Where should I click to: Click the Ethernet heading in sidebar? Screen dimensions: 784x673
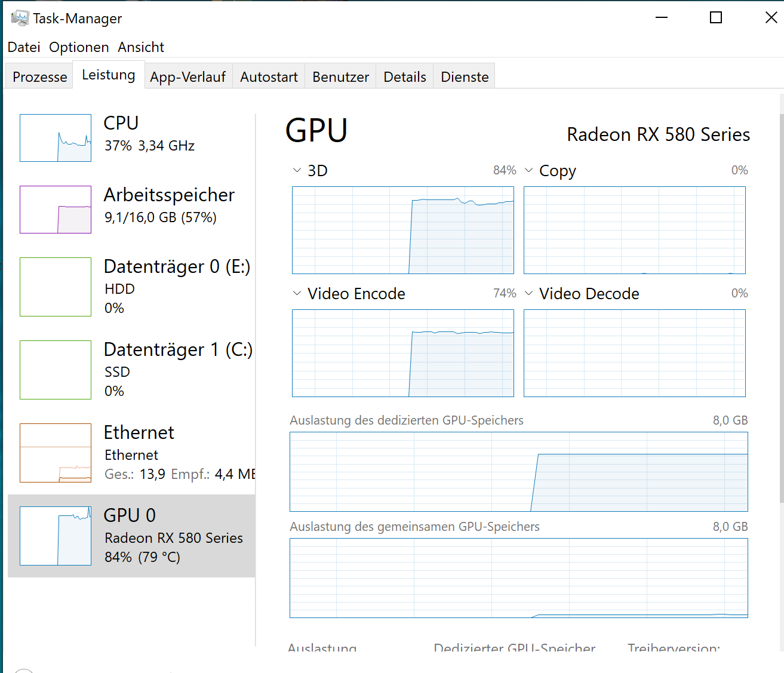pos(139,432)
